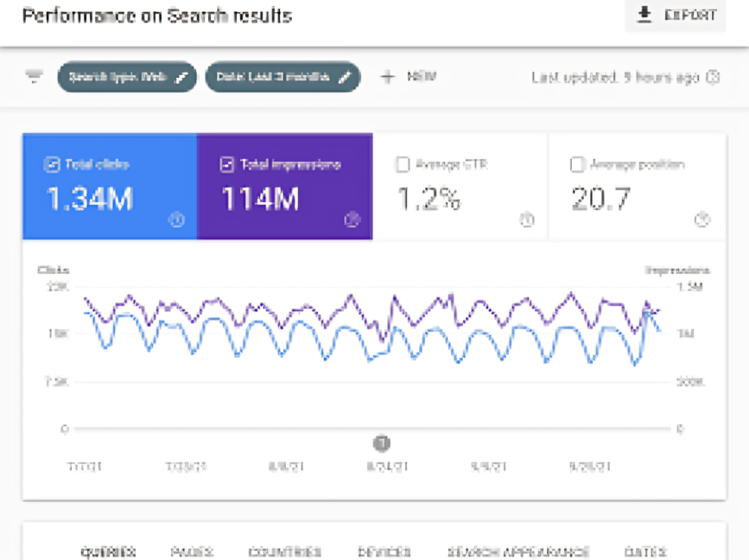
Task: Uncheck the Total impressions checkbox
Action: pos(227,164)
